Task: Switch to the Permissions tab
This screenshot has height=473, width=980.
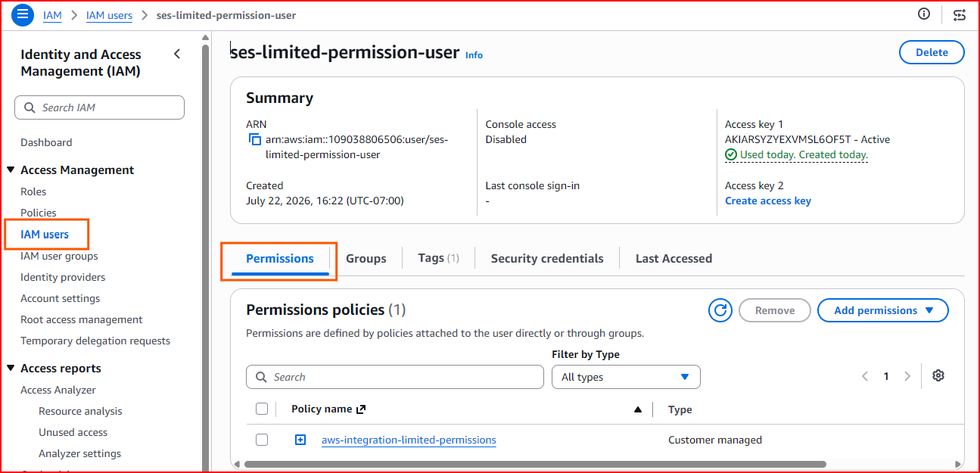Action: (279, 259)
